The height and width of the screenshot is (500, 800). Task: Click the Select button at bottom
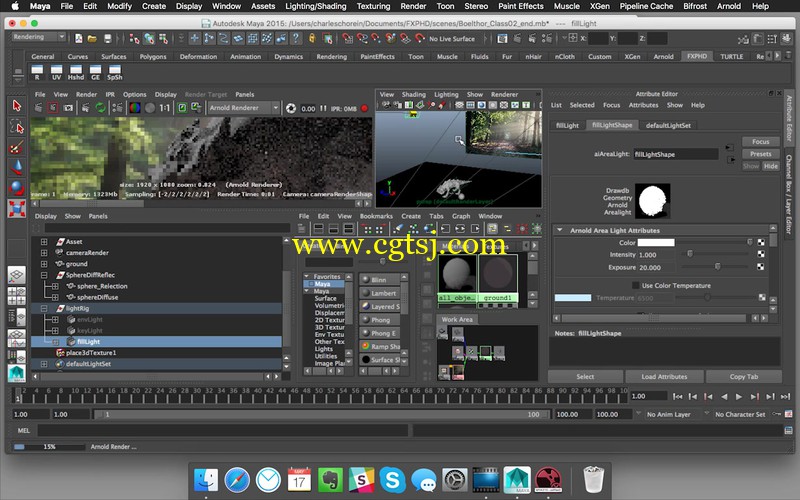coord(585,377)
